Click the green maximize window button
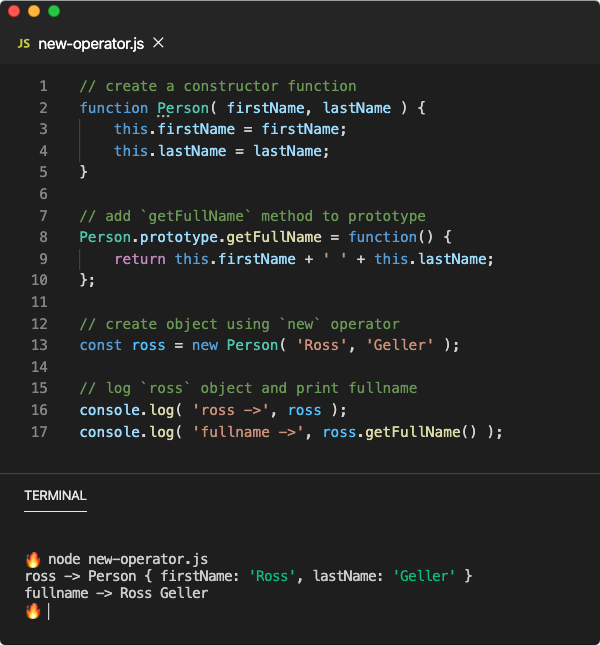This screenshot has height=645, width=600. (x=54, y=11)
